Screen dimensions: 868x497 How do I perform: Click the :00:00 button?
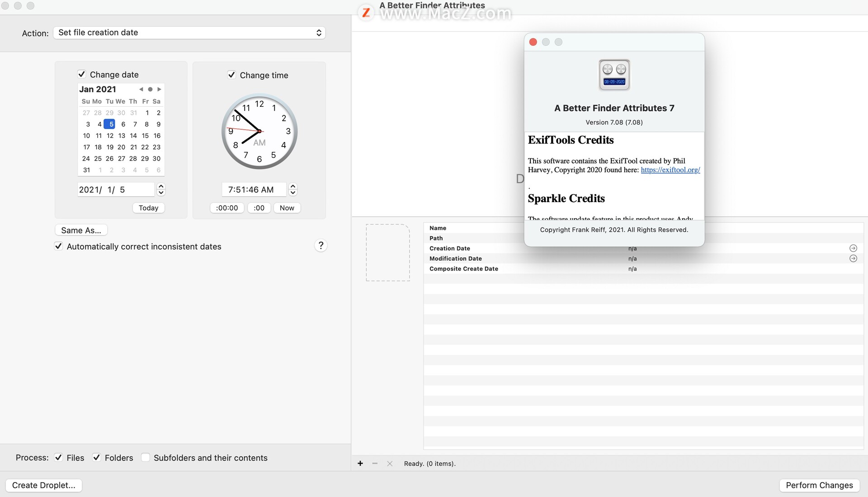227,208
